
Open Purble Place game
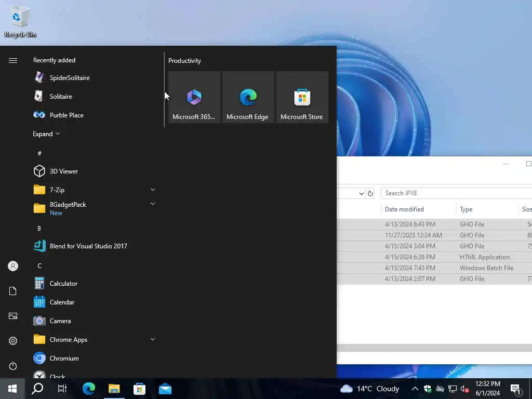click(95, 115)
